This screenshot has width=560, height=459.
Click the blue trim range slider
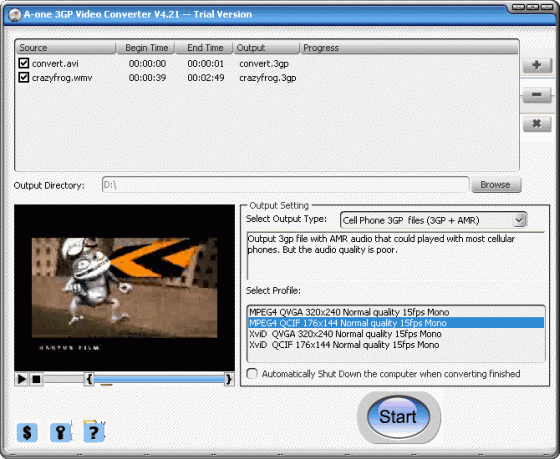click(x=159, y=379)
